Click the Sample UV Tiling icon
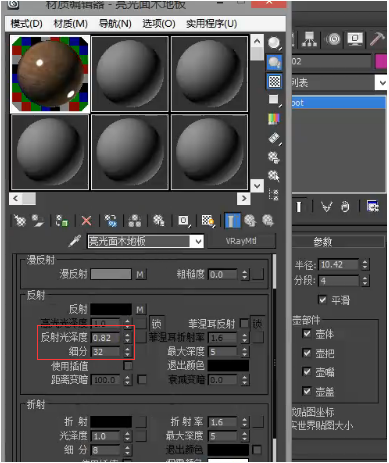Image resolution: width=389 pixels, height=463 pixels. [x=274, y=100]
